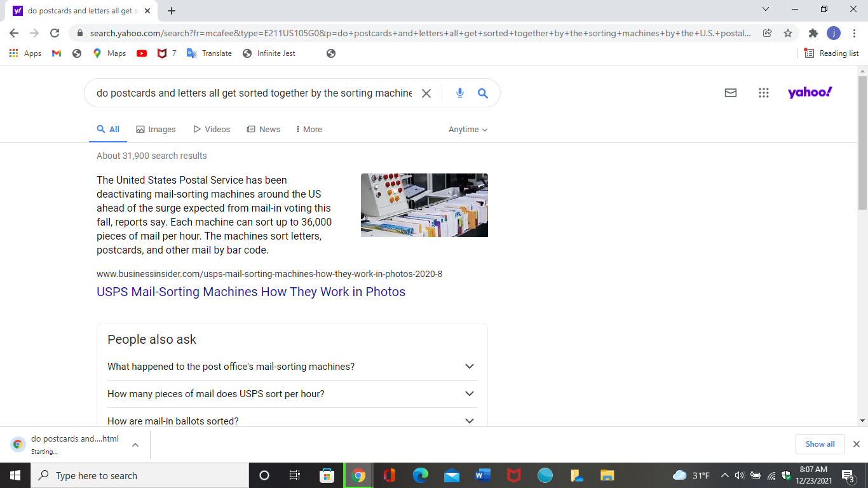Reload the current page
Viewport: 868px width, 488px height.
click(55, 33)
